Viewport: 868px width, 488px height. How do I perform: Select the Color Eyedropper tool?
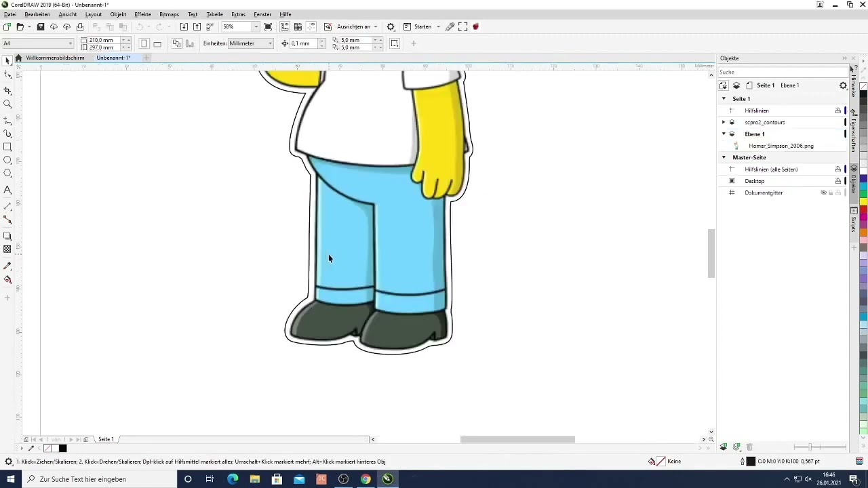coord(7,266)
